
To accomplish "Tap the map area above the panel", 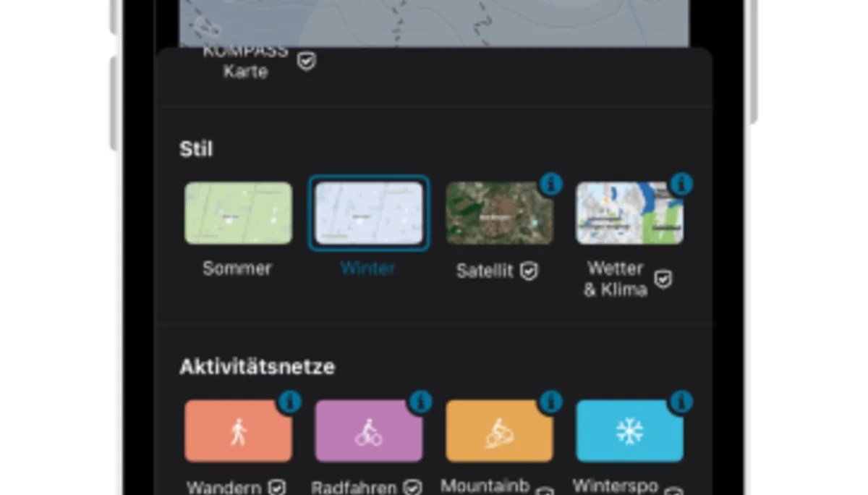I will point(434,23).
